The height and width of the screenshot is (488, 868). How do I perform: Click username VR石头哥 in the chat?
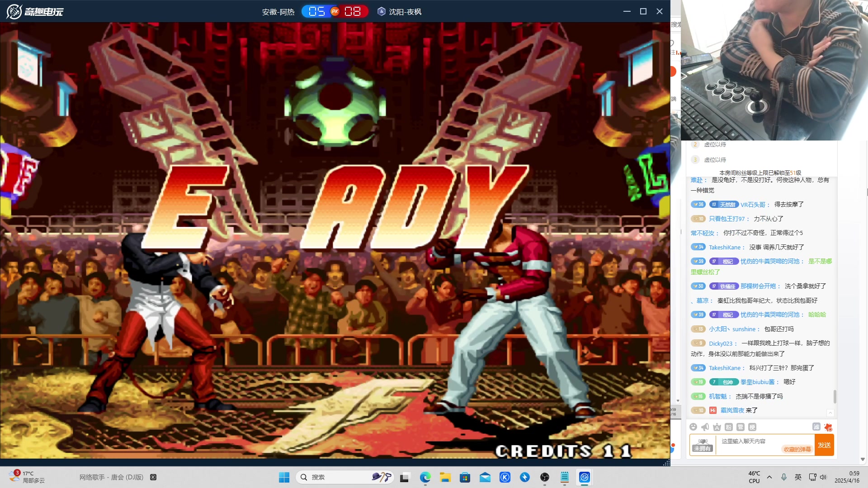click(x=753, y=205)
